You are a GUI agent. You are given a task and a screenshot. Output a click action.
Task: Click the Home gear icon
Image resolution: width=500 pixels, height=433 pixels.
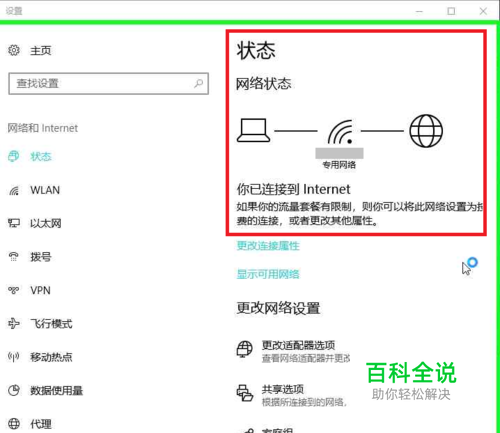(14, 50)
